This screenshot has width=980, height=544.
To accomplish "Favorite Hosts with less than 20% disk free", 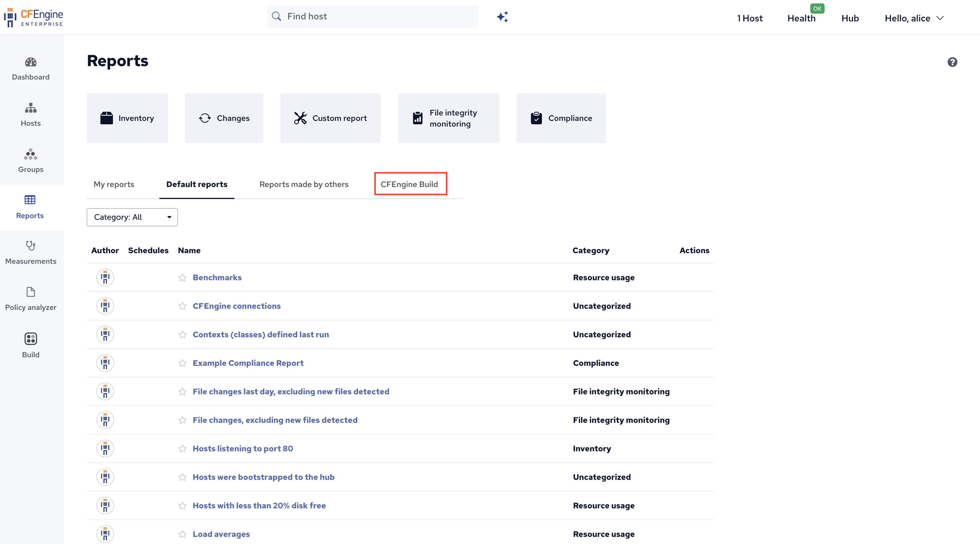I will point(183,506).
